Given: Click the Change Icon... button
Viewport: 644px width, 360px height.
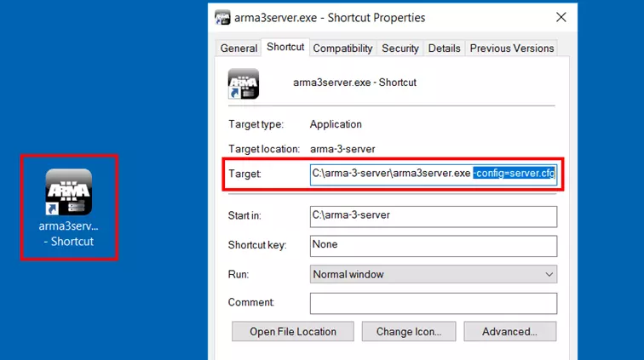Looking at the screenshot, I should (409, 331).
